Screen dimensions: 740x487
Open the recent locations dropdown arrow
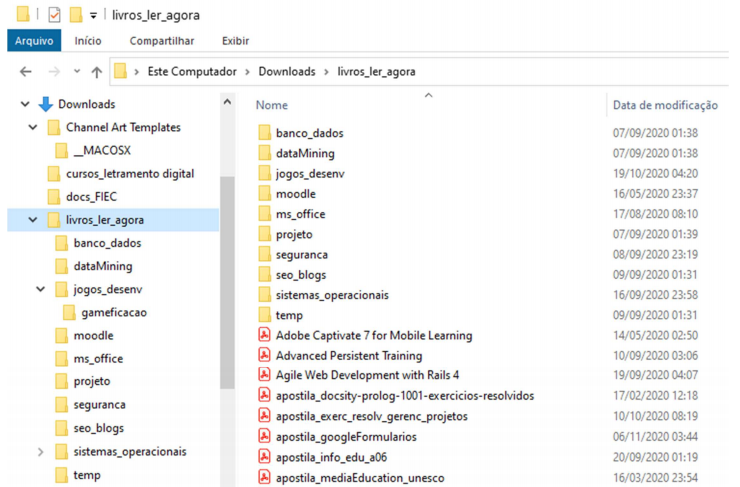pos(77,72)
